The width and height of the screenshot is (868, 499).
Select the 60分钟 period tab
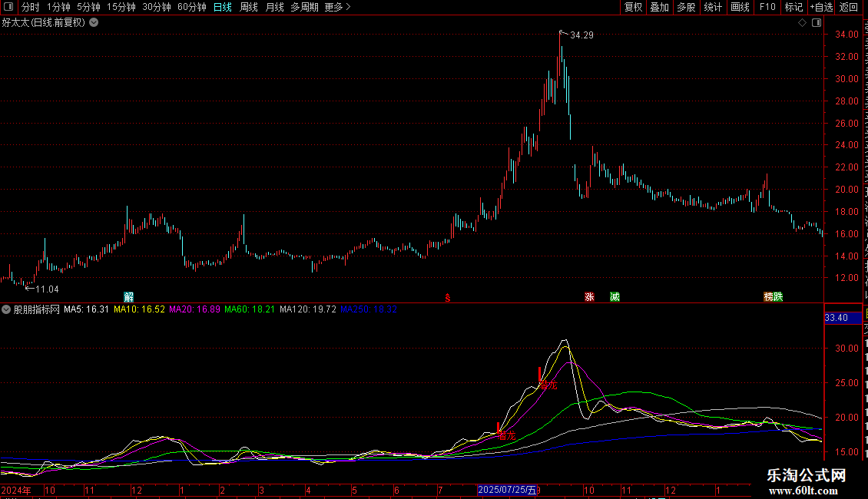[x=192, y=7]
